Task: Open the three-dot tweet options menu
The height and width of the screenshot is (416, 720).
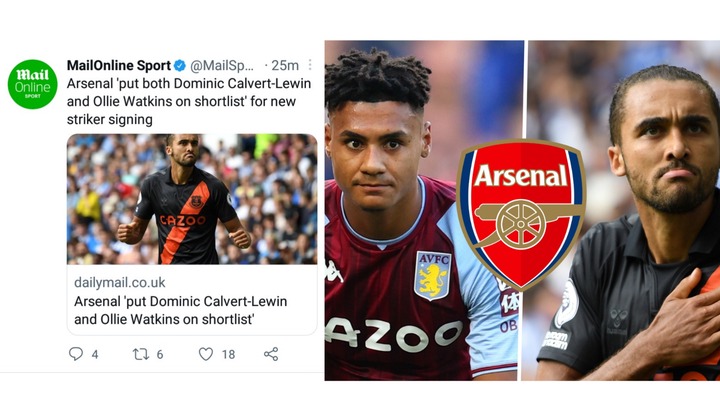Action: pyautogui.click(x=310, y=65)
